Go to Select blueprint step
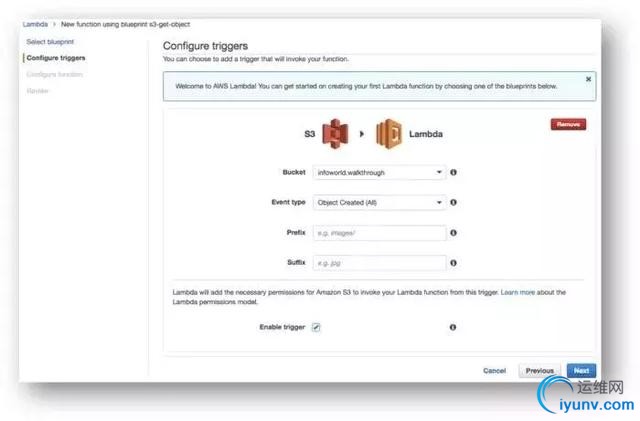Viewport: 640px width, 421px height. coord(48,41)
